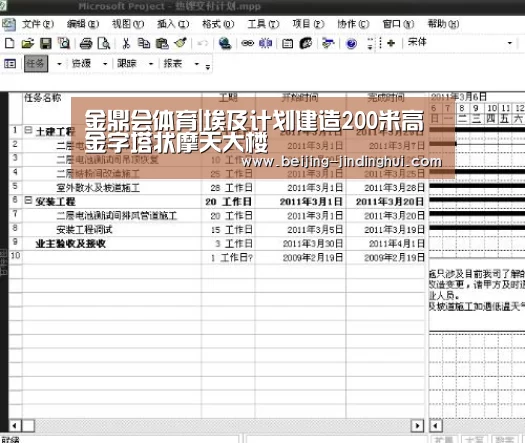Unlink tasks with the broken-chain icon
525x443 pixels.
point(266,43)
